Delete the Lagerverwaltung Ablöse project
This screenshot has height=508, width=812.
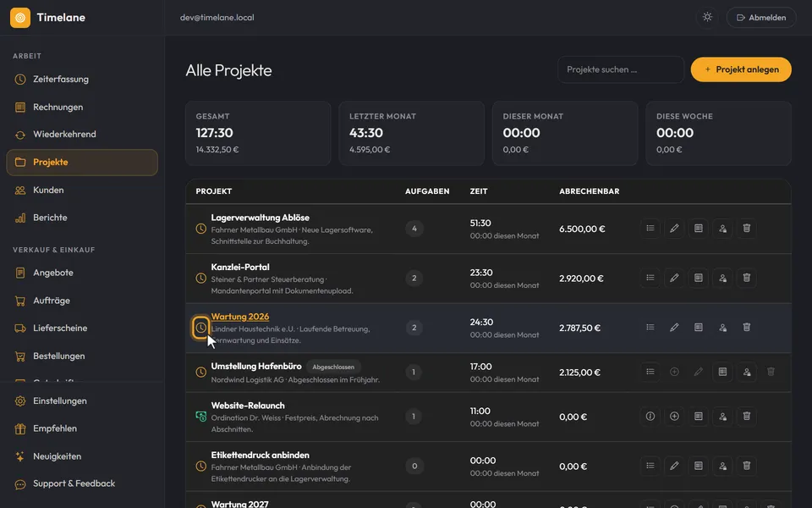pyautogui.click(x=747, y=229)
